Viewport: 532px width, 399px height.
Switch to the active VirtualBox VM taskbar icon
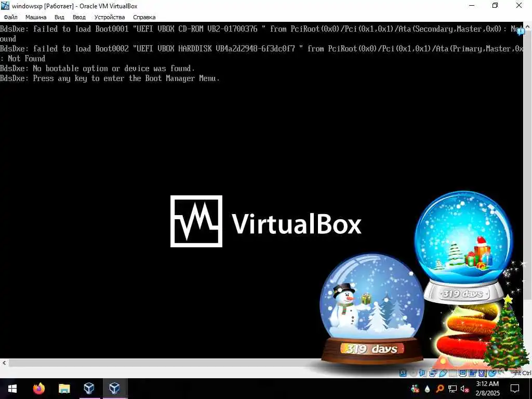pos(114,389)
